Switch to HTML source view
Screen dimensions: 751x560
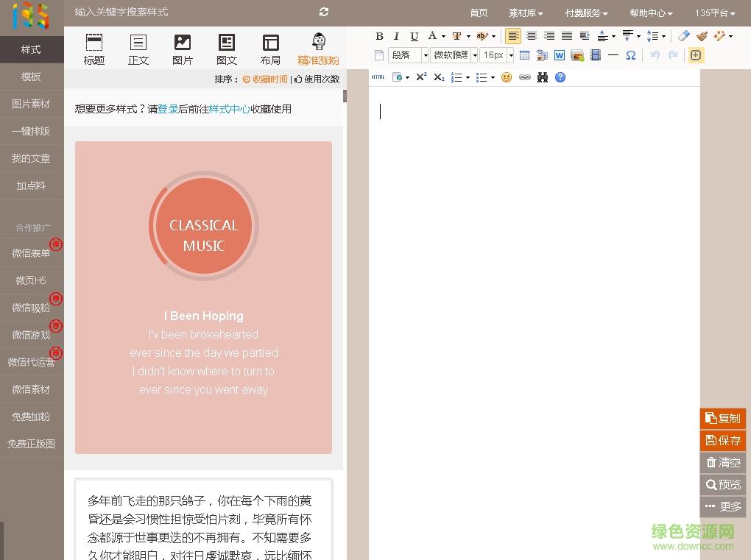coord(378,77)
